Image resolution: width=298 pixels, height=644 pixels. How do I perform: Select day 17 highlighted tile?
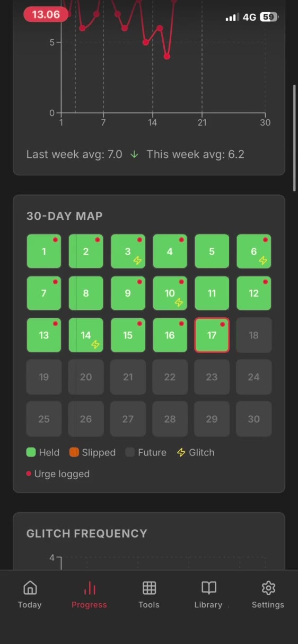[x=212, y=335]
